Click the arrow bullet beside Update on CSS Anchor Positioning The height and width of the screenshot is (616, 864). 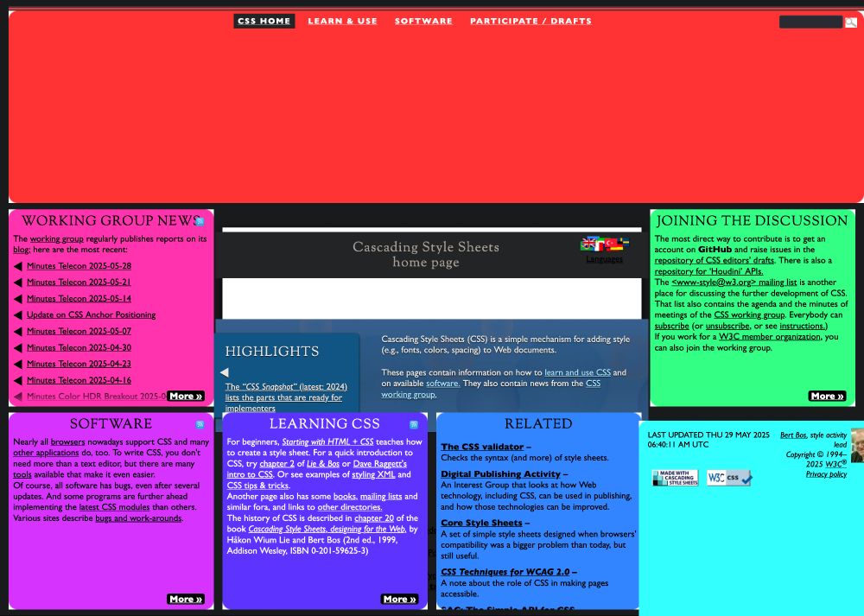(x=17, y=315)
